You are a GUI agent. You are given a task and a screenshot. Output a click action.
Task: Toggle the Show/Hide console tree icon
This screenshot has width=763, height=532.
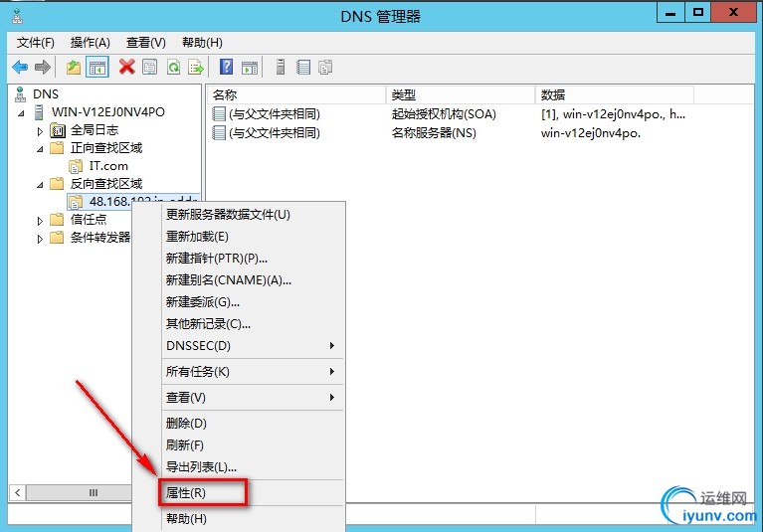(97, 67)
